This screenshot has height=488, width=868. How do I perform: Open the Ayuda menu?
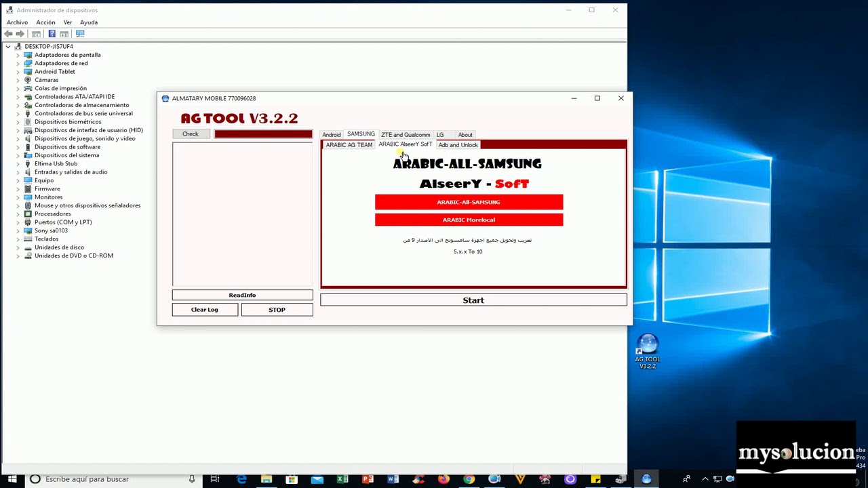click(89, 22)
